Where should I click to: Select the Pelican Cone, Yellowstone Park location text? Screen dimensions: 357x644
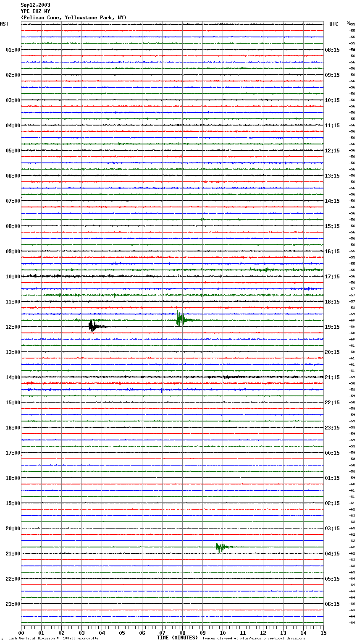[73, 18]
